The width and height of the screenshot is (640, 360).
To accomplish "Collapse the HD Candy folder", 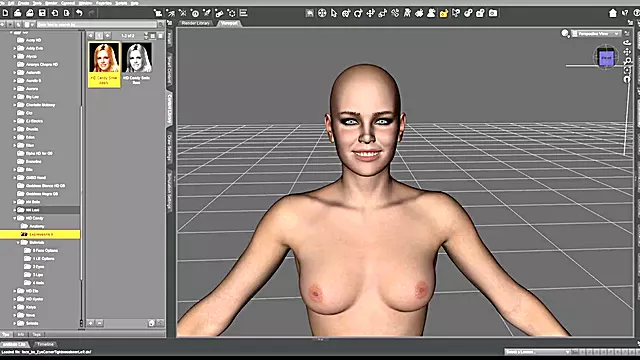I will [x=15, y=218].
